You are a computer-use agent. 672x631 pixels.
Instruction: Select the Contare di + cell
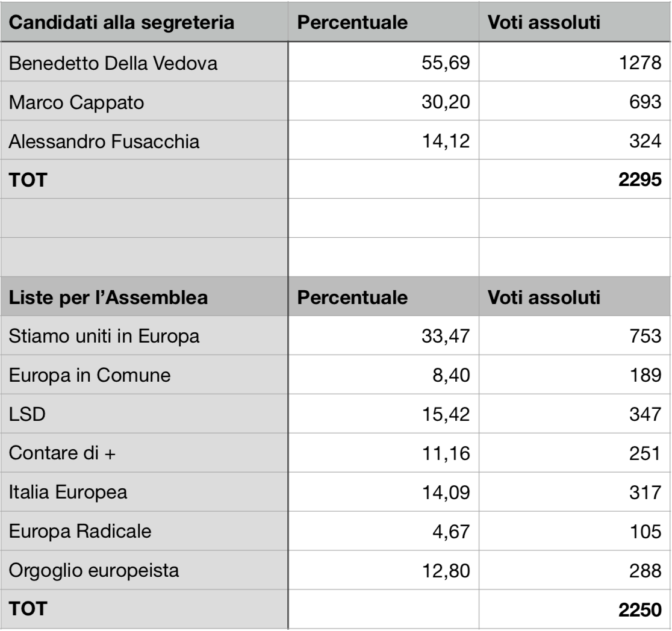[x=145, y=453]
